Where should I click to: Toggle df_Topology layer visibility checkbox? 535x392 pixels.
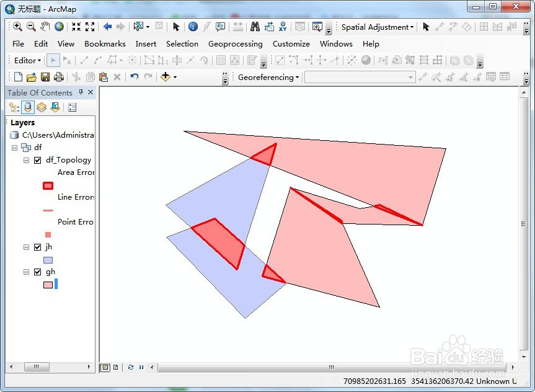tap(38, 160)
